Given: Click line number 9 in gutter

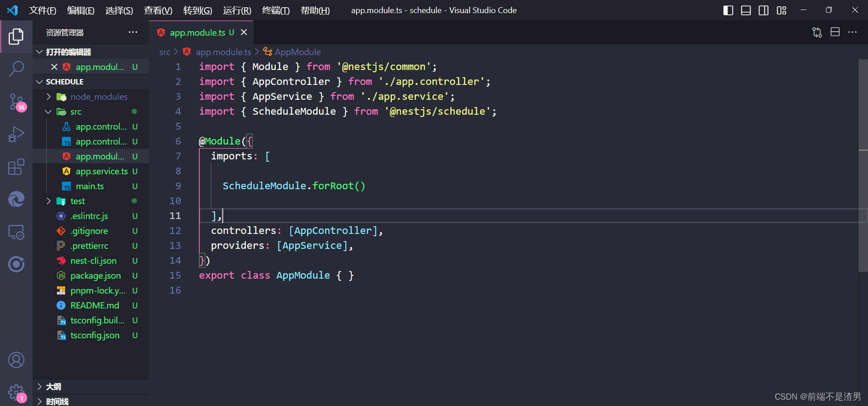Looking at the screenshot, I should tap(178, 186).
